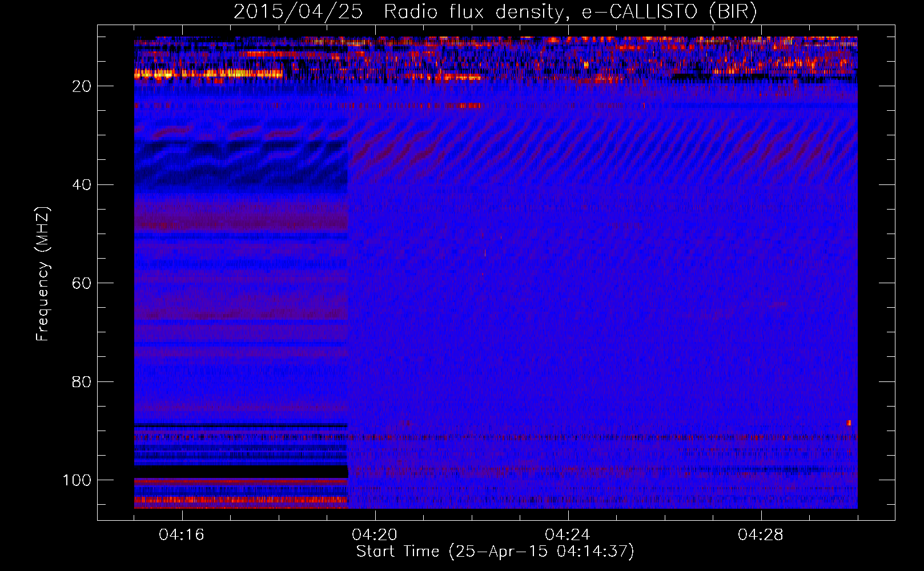The image size is (924, 571).
Task: Click the 40 frequency tick label
Action: click(82, 185)
